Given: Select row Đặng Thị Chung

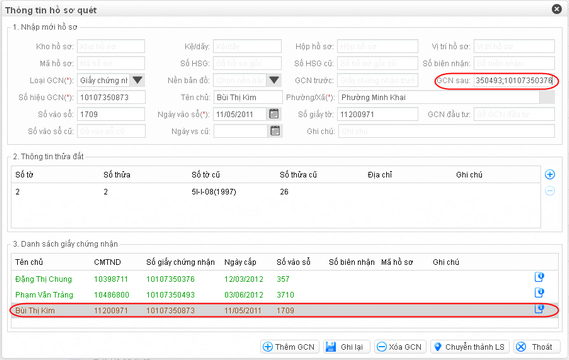Looking at the screenshot, I should click(x=284, y=279).
